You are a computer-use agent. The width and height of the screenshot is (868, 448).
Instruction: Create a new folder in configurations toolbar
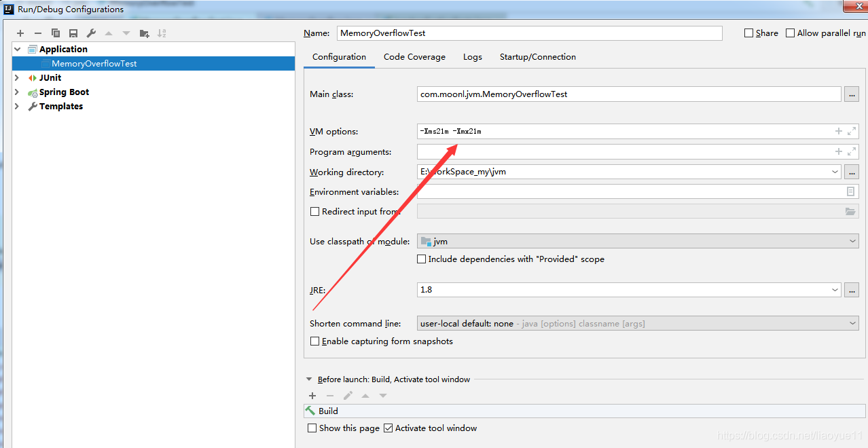click(x=144, y=33)
